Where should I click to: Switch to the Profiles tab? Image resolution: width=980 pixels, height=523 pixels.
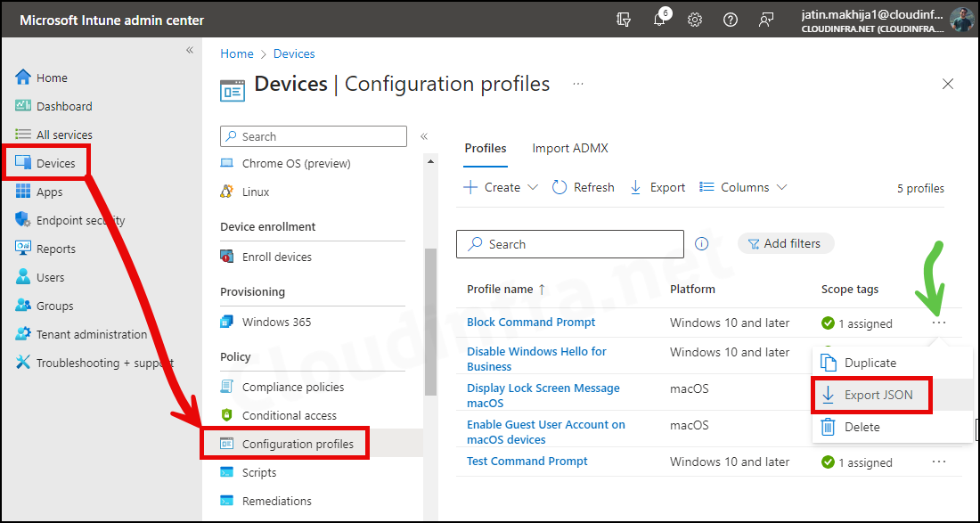pyautogui.click(x=486, y=149)
